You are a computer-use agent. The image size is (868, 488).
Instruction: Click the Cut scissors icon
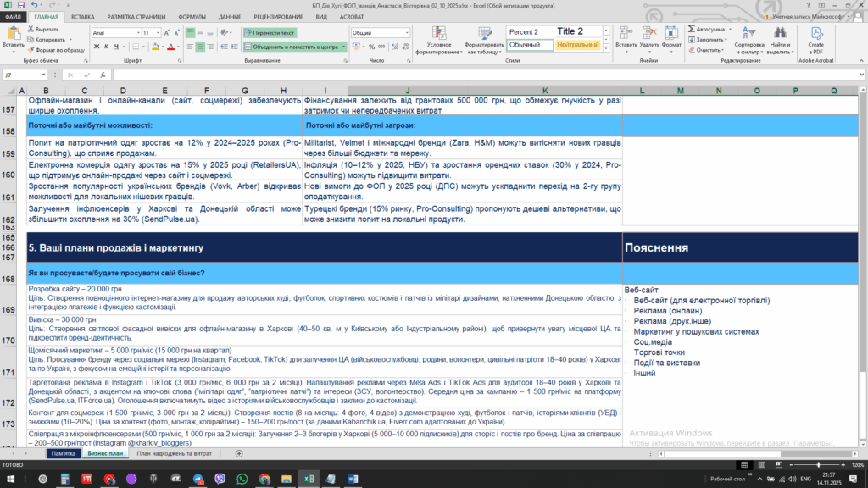point(31,29)
